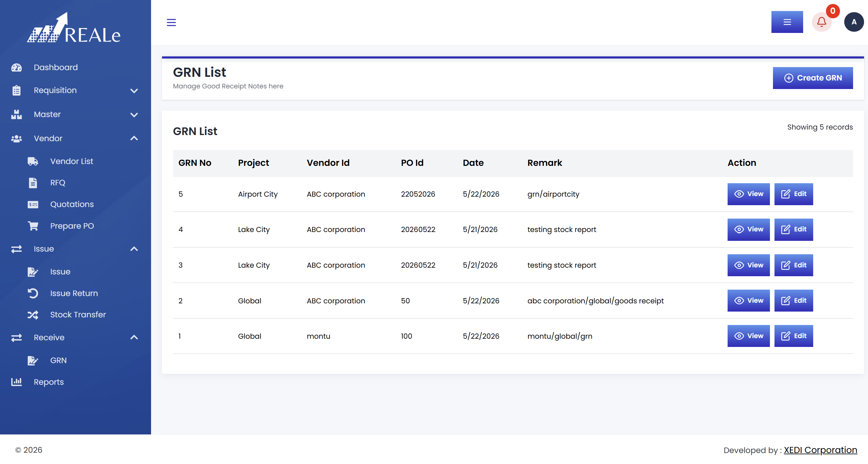Click the Prepare PO cart icon
This screenshot has height=464, width=868.
pyautogui.click(x=33, y=226)
